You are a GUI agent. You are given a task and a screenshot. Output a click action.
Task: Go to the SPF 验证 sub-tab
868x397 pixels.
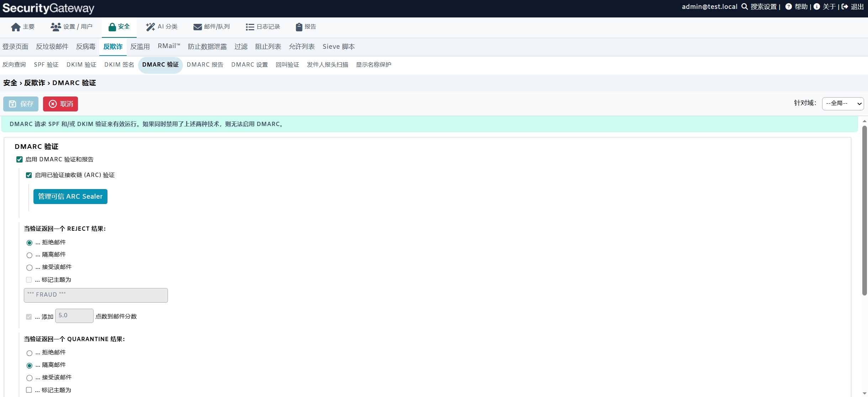46,64
